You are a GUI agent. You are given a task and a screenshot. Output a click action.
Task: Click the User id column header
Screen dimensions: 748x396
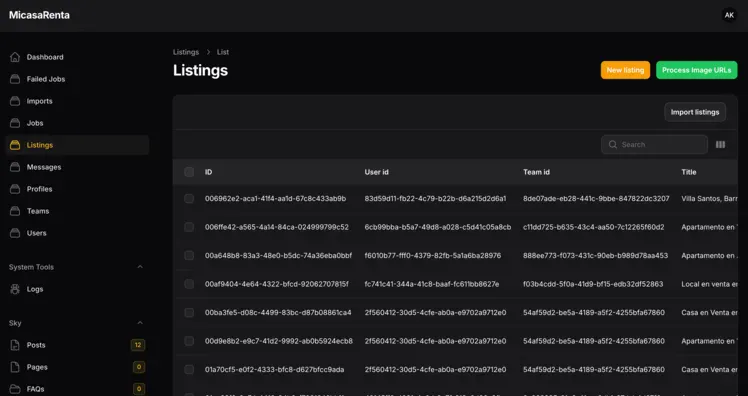376,172
